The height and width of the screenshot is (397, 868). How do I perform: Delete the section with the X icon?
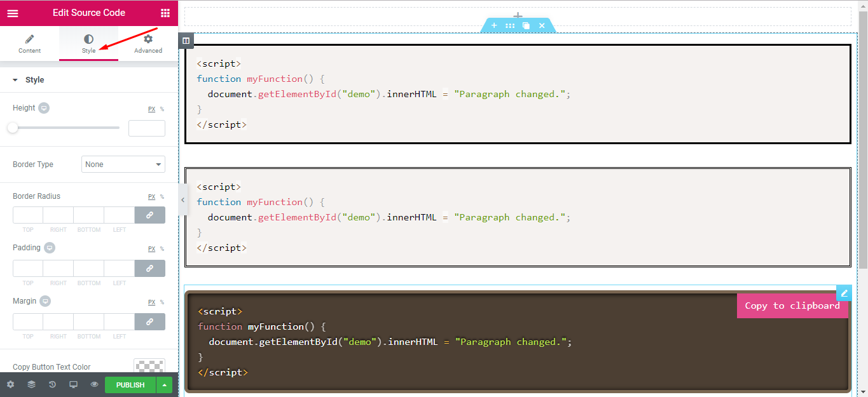pos(542,25)
